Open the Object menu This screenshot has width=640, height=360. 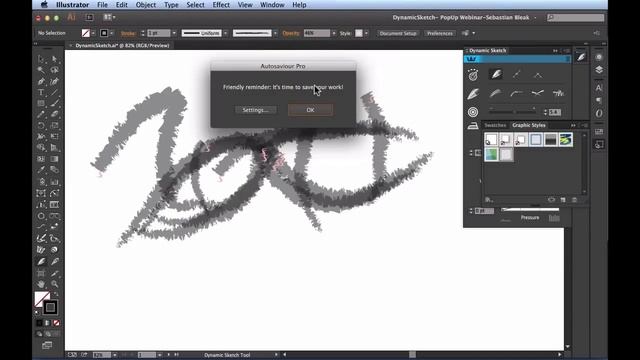point(146,5)
